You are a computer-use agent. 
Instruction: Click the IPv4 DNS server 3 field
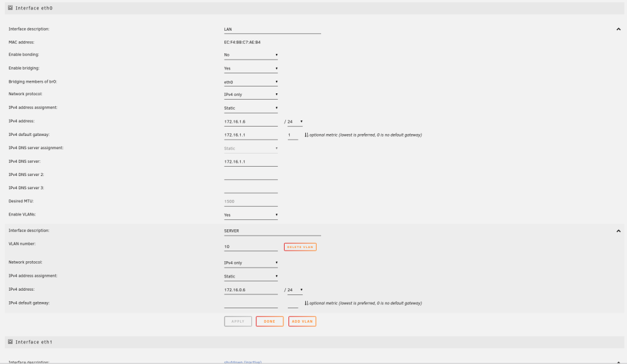pos(251,189)
